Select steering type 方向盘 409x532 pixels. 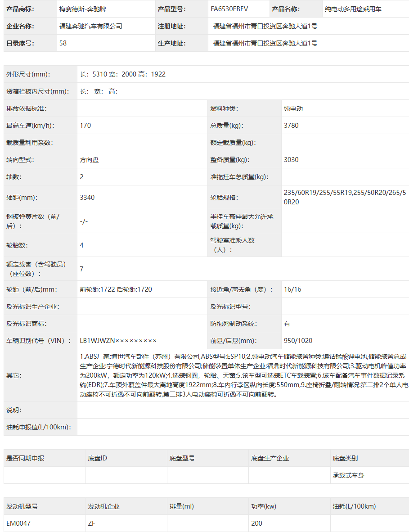[89, 160]
